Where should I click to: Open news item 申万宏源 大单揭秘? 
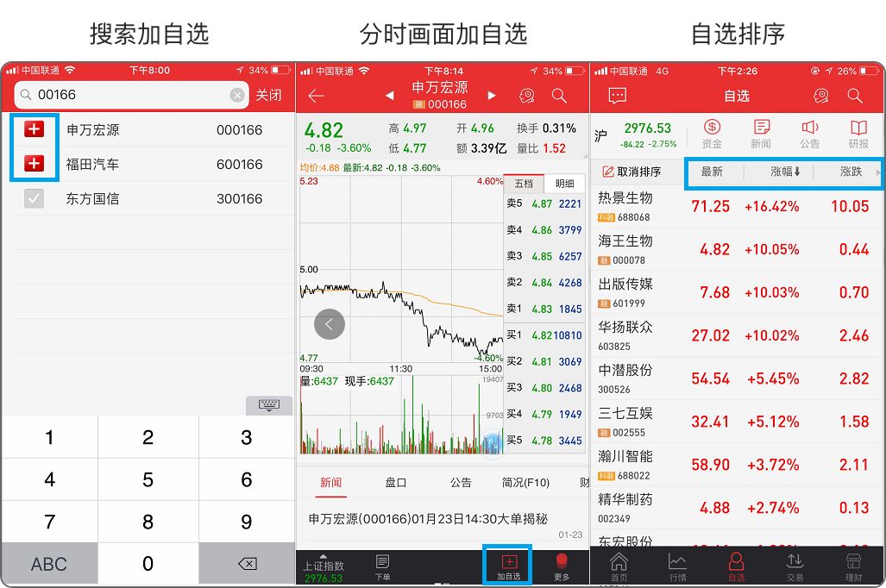443,525
